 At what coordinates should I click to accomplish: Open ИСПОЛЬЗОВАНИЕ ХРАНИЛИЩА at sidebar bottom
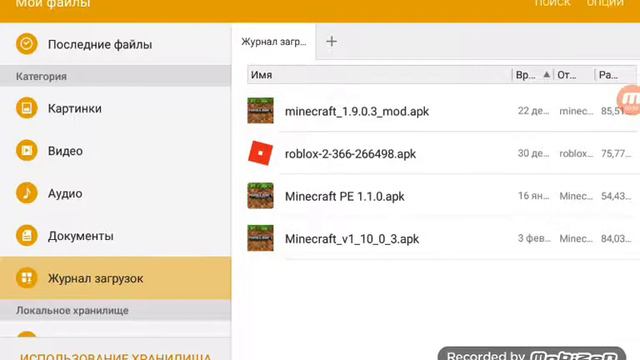116,356
